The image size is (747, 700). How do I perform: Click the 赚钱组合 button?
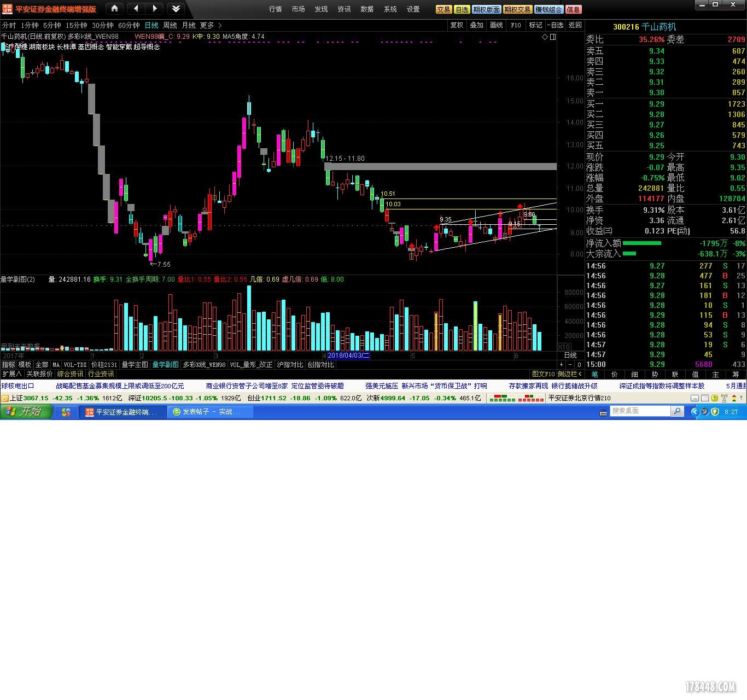click(549, 9)
